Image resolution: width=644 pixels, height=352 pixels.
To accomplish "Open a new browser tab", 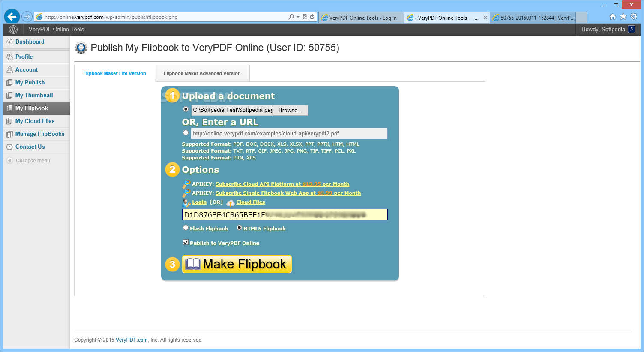I will point(581,18).
